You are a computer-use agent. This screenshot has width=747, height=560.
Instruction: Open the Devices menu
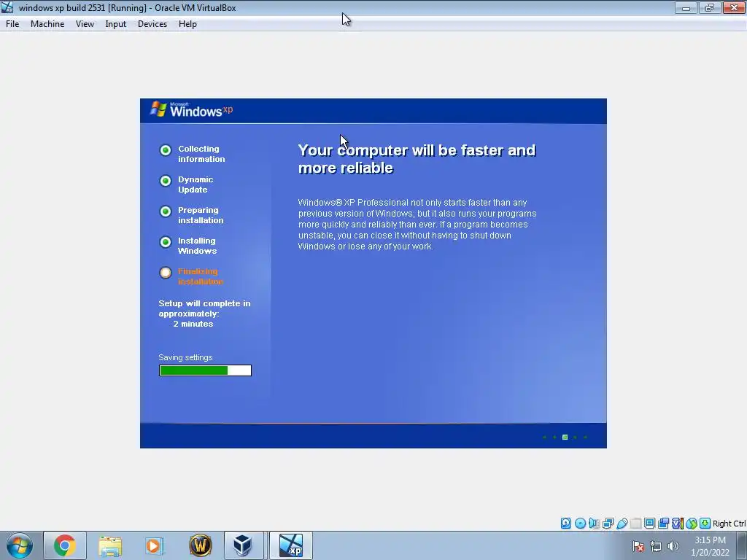coord(152,24)
